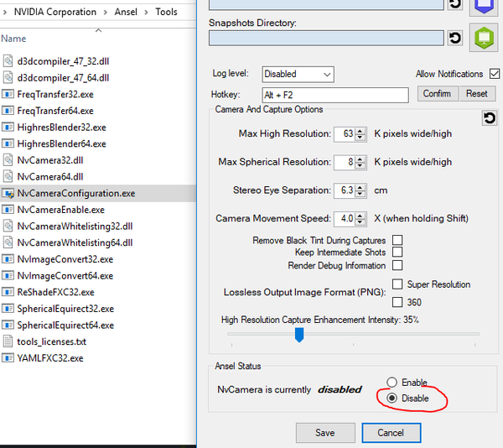Expand the Ansel breadcrumb chevron in address bar
This screenshot has width=503, height=448.
[x=145, y=13]
